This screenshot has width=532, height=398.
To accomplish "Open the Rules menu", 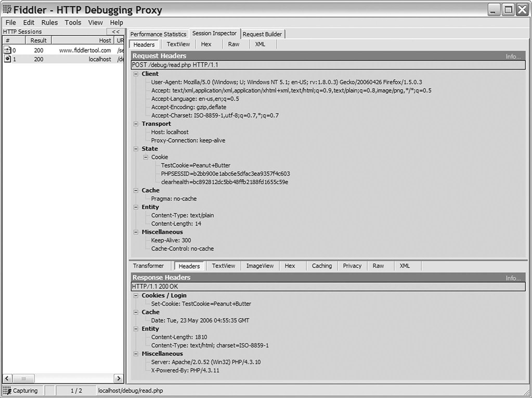I will point(49,22).
